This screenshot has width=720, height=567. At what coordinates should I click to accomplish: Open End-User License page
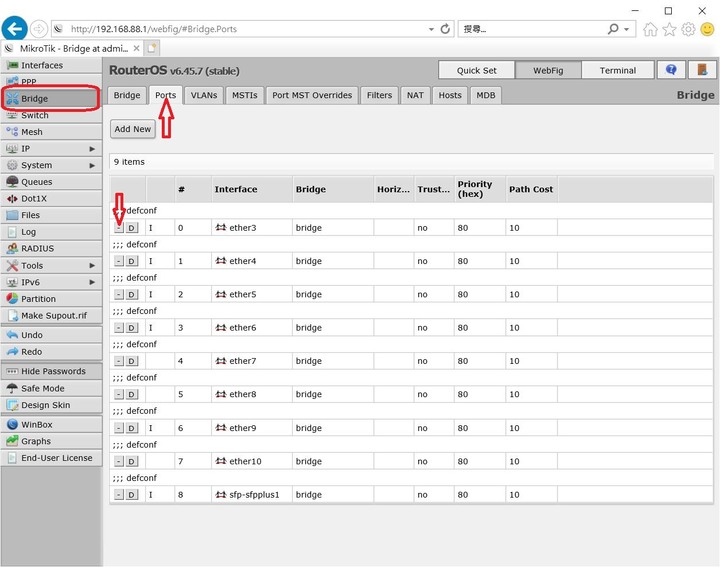(x=51, y=458)
